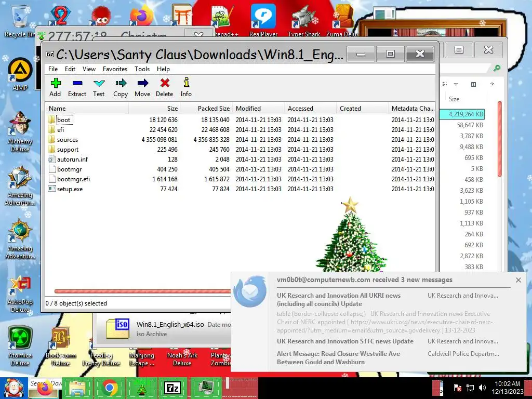
Task: Click the clock showing 10:02 AM
Action: [x=507, y=384]
